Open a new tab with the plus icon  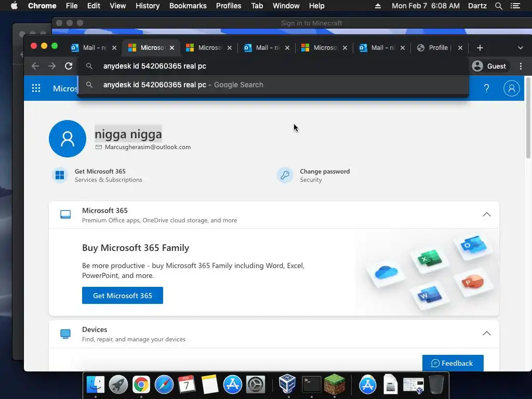(x=480, y=48)
